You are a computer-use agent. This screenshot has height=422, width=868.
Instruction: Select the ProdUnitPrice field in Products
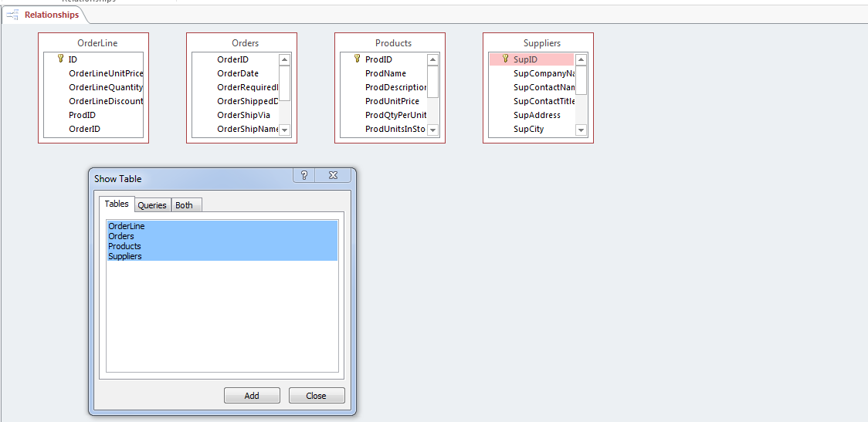pos(392,101)
